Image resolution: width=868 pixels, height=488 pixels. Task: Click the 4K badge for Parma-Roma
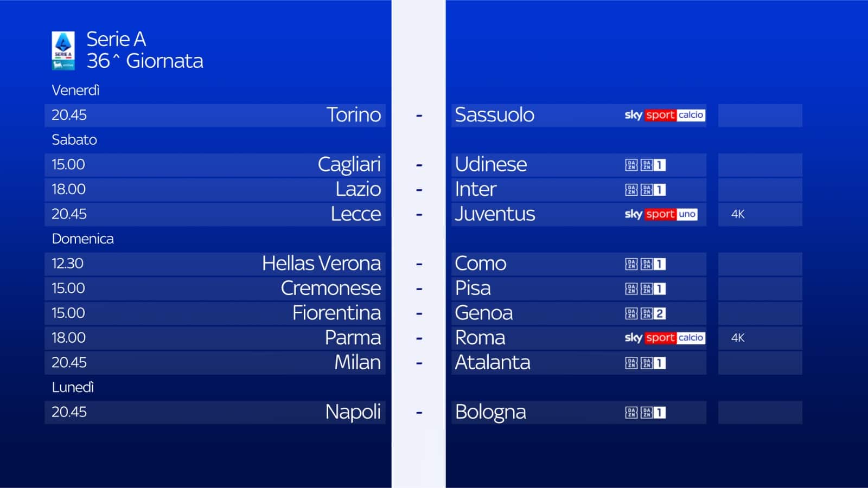[738, 338]
